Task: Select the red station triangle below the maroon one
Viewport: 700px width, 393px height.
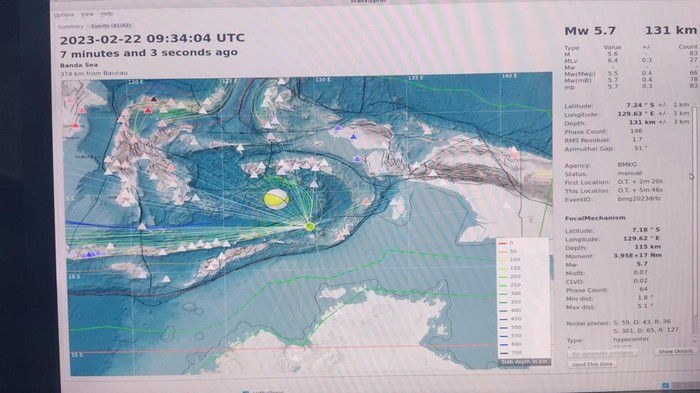Action: coord(148,110)
